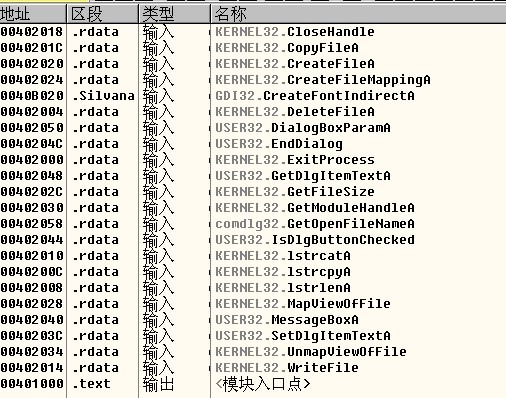Select USER32.DialogBoxParamA entry
Viewport: 506px width, 398px height.
coord(303,128)
